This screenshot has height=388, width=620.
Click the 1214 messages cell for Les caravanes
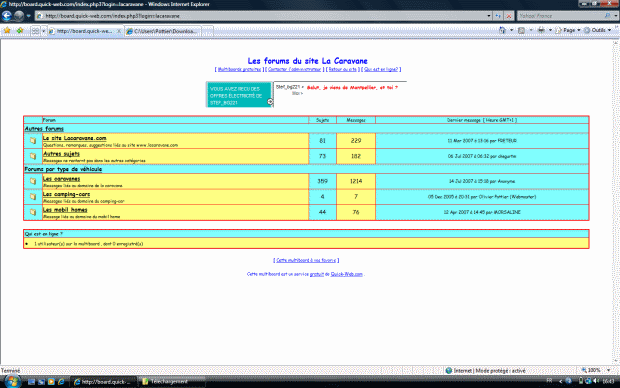click(356, 181)
